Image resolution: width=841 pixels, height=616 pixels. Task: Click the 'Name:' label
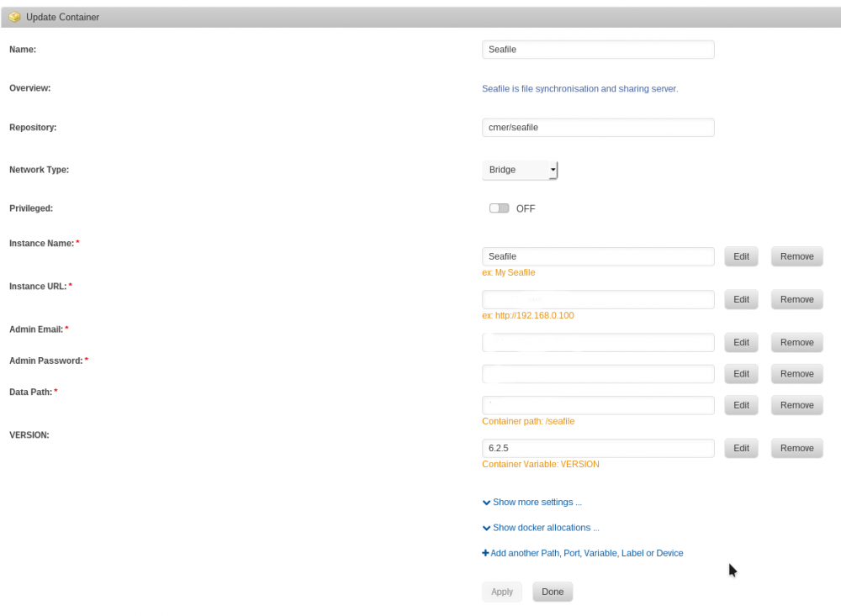(23, 50)
